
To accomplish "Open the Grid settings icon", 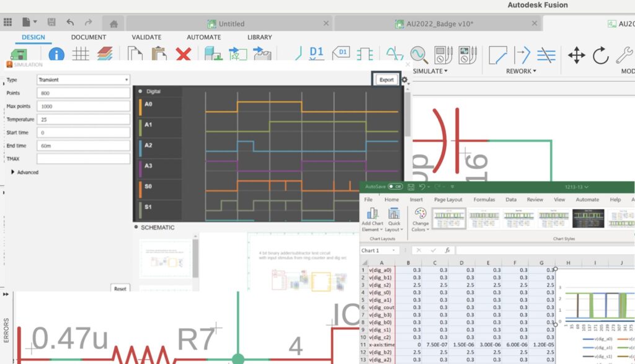I will tap(80, 54).
